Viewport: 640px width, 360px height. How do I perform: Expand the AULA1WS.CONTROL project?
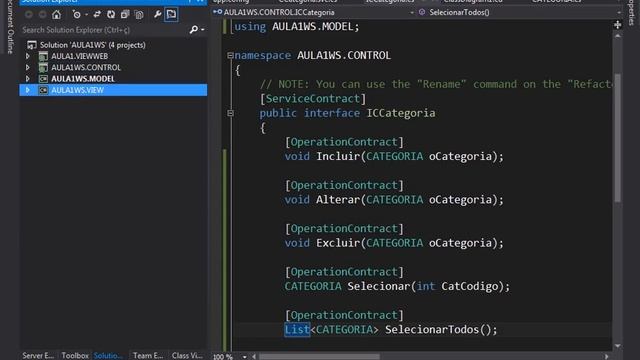pos(28,67)
